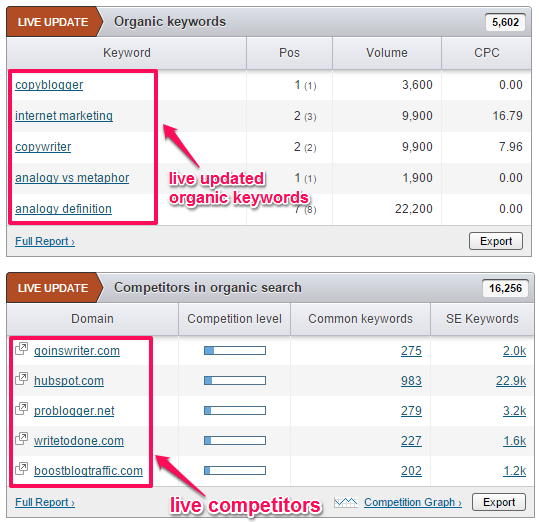Click goinswriter.com competition level bar

click(x=235, y=351)
